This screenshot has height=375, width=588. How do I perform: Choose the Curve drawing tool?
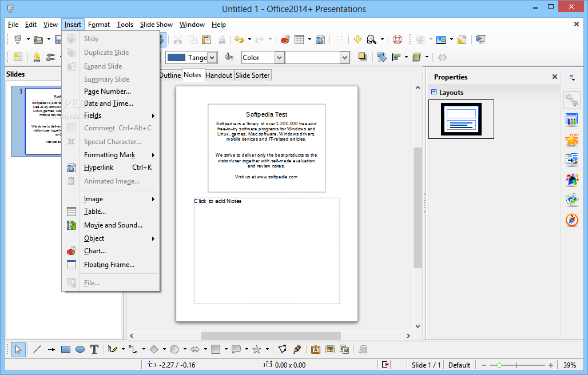112,349
